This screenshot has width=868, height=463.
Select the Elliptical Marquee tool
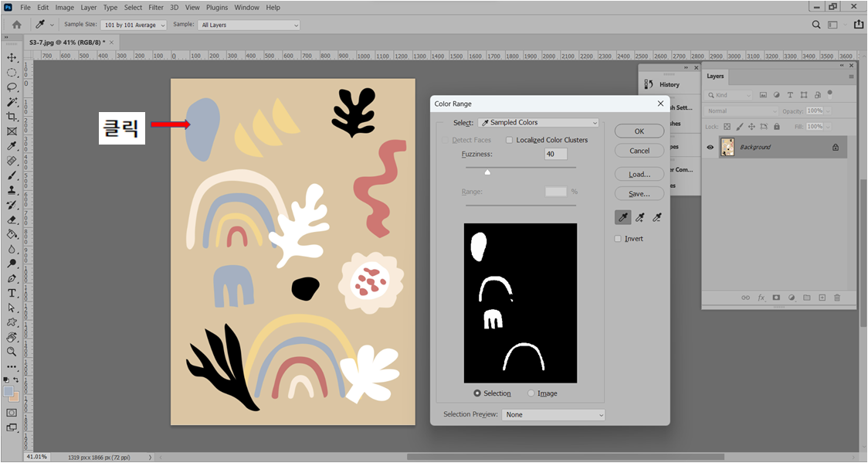click(12, 73)
